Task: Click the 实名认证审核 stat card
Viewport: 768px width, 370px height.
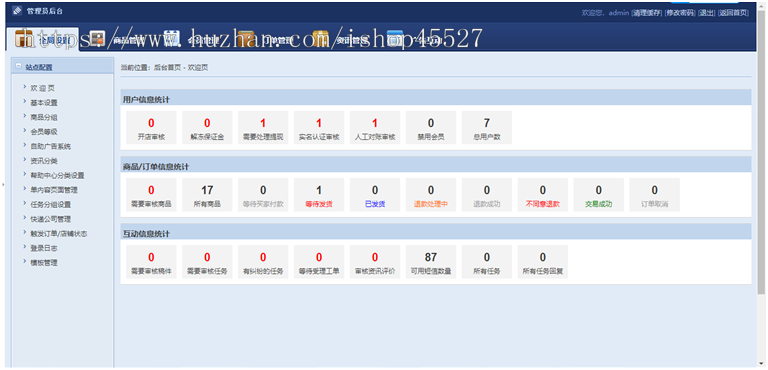Action: (x=319, y=127)
